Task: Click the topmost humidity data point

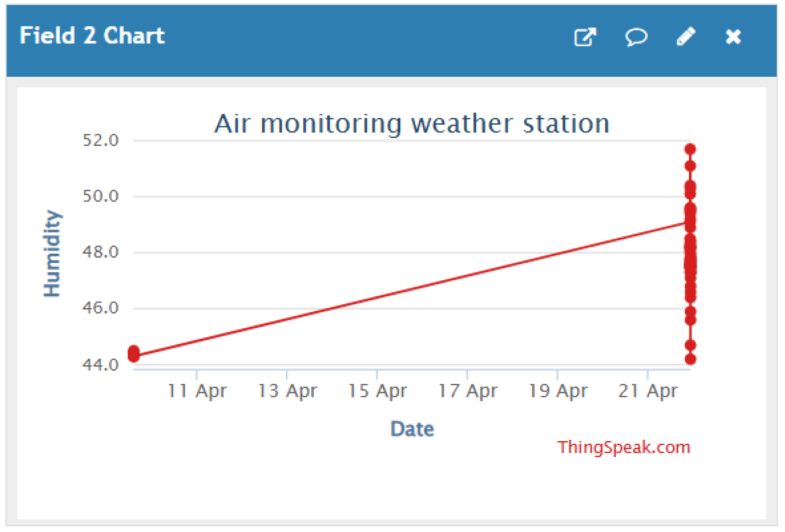Action: pos(690,149)
